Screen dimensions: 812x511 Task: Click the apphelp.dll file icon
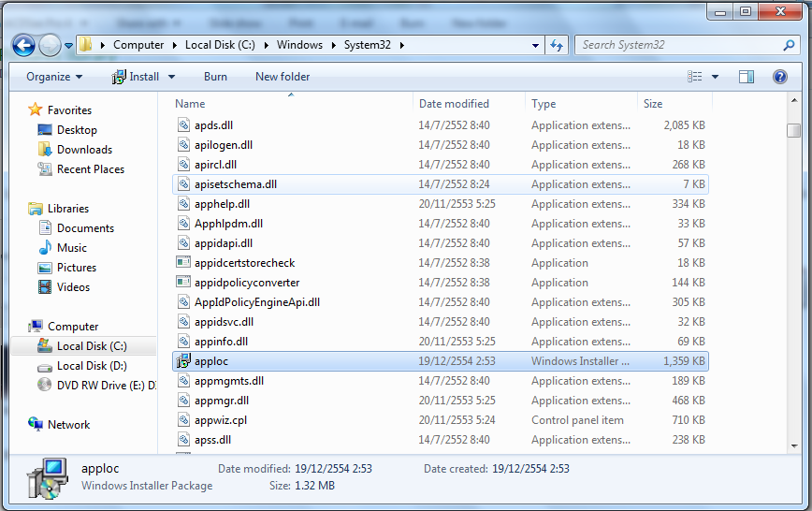tap(183, 204)
